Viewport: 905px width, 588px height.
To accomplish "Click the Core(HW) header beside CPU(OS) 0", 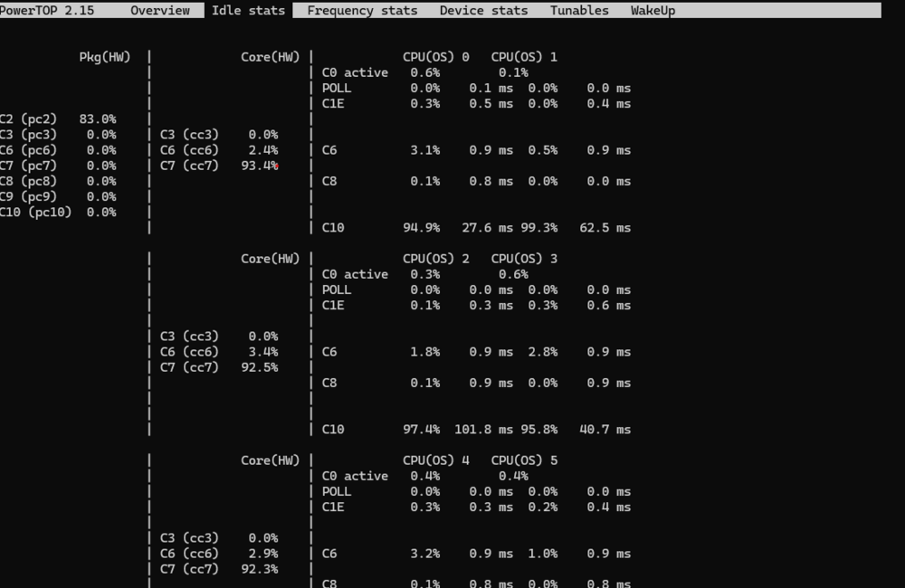I will pyautogui.click(x=270, y=57).
